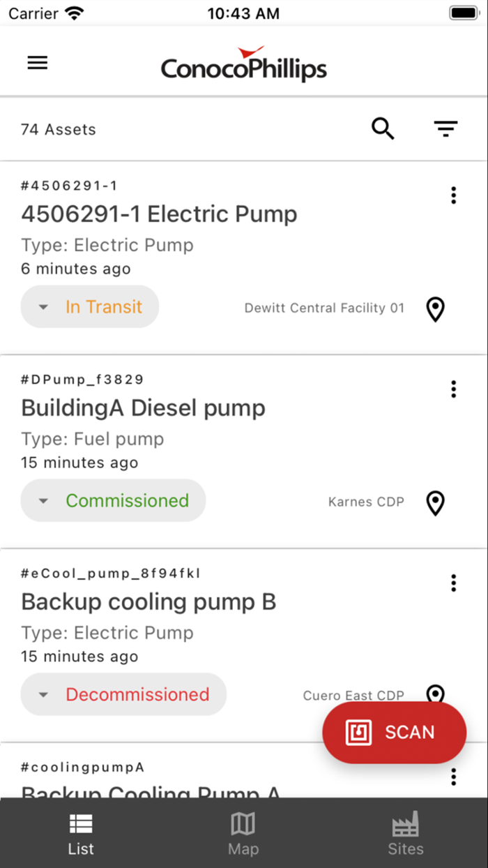Click the Dewitt Central Facility 01 location pin
488x868 pixels.
tap(435, 309)
